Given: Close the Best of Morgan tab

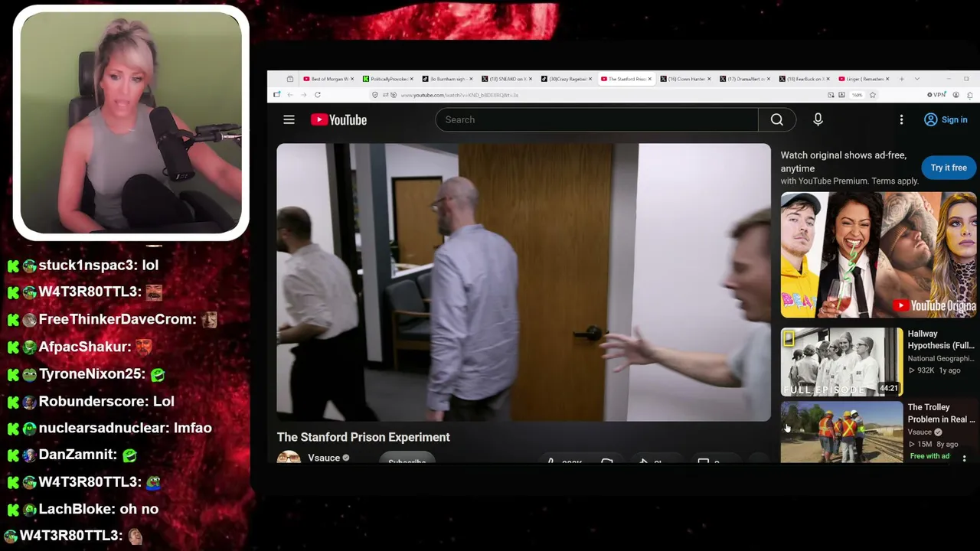Looking at the screenshot, I should (x=353, y=79).
